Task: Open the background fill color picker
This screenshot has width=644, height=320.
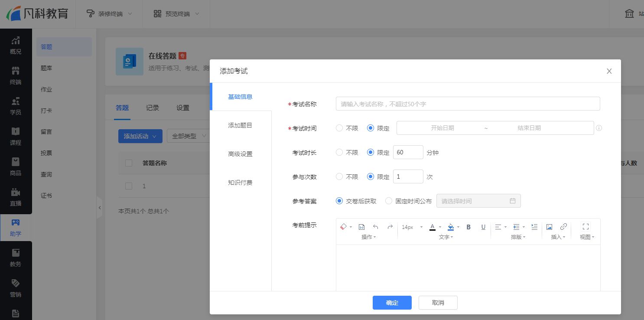Action: click(451, 227)
